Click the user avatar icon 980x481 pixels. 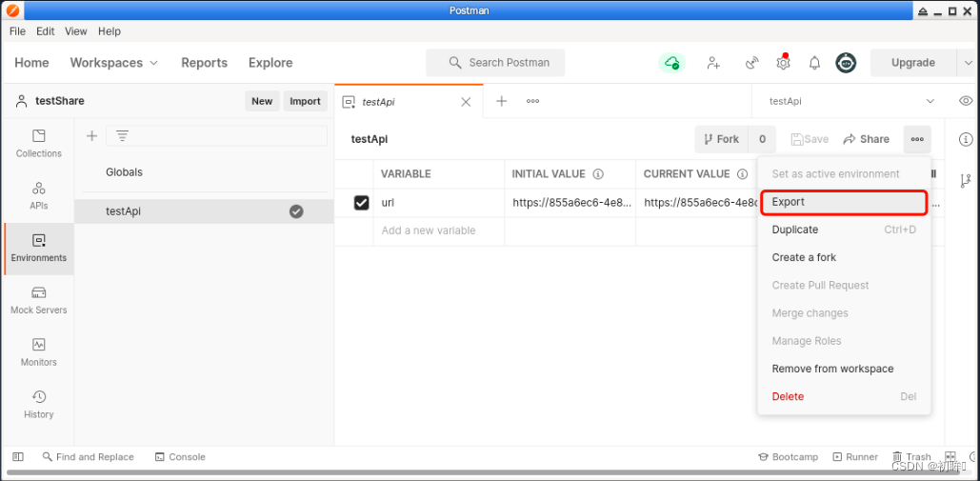point(847,63)
